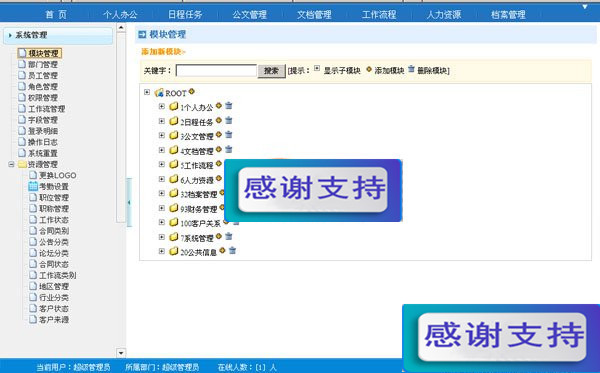Select the 5工作流程 module name
The width and height of the screenshot is (600, 373).
point(197,165)
